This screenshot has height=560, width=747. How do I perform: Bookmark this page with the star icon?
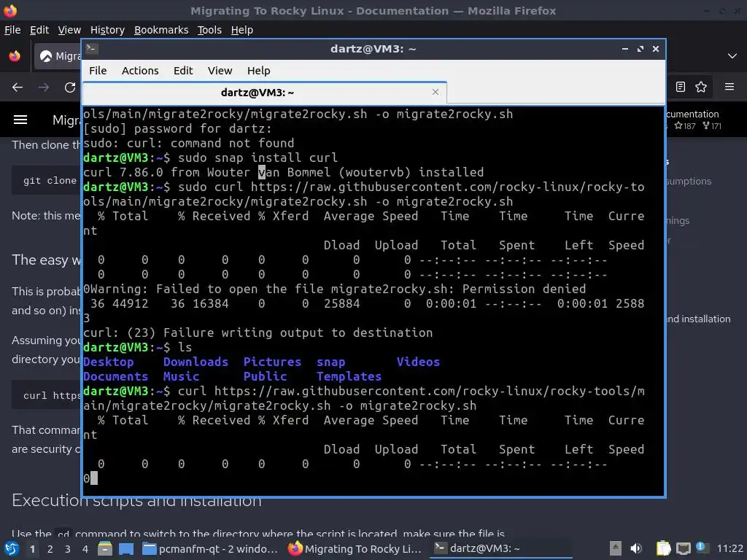pos(701,87)
